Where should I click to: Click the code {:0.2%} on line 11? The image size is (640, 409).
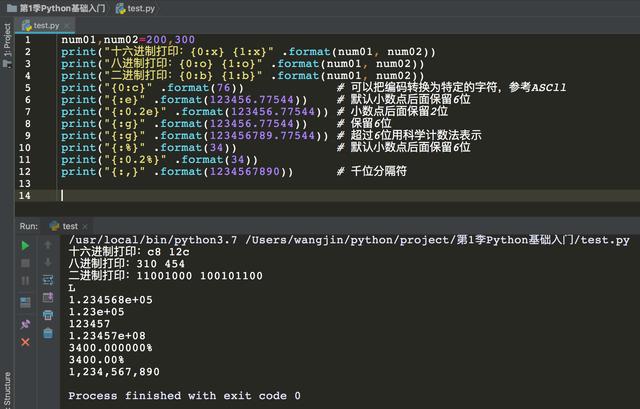pos(136,160)
